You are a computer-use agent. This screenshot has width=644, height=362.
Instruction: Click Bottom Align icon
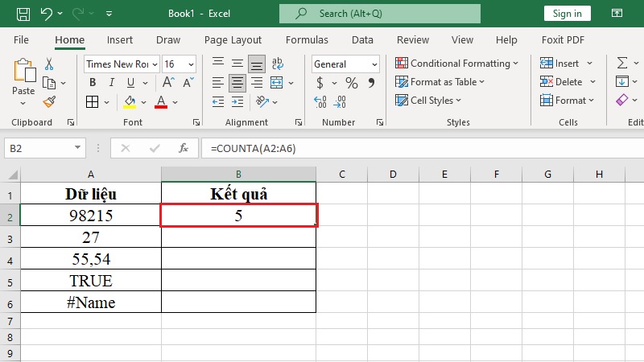257,64
